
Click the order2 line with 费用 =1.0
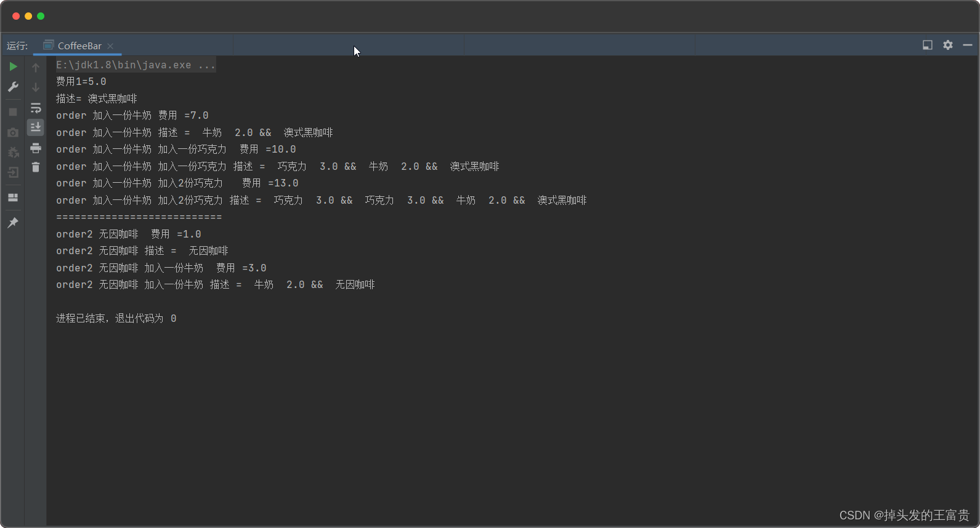tap(129, 234)
